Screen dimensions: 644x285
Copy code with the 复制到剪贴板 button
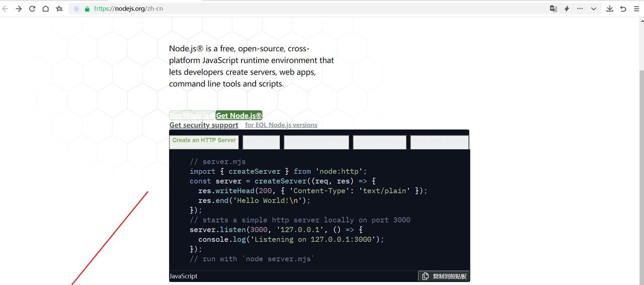(x=444, y=276)
